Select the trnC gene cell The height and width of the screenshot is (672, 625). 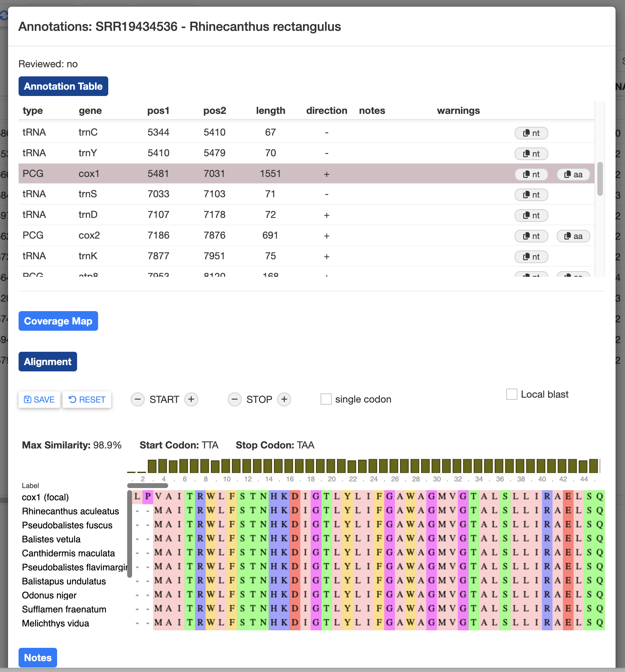point(88,132)
